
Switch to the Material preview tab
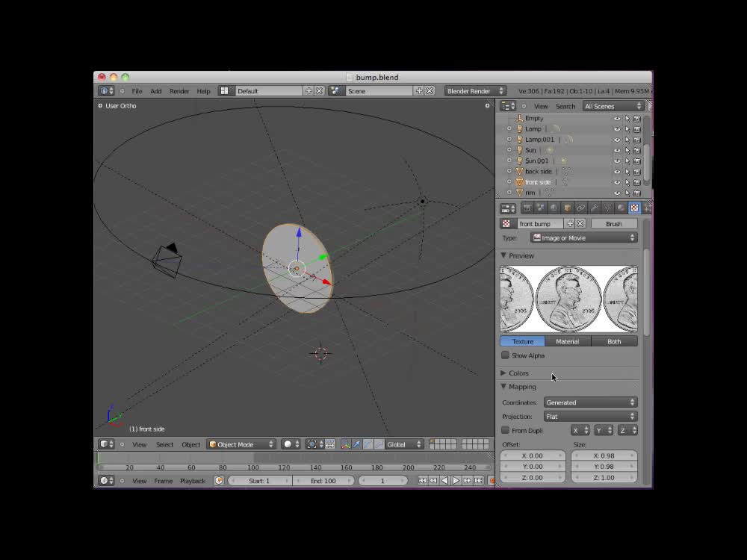click(568, 341)
